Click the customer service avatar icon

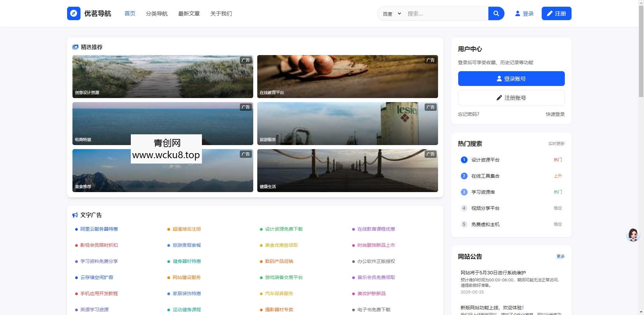click(x=633, y=235)
